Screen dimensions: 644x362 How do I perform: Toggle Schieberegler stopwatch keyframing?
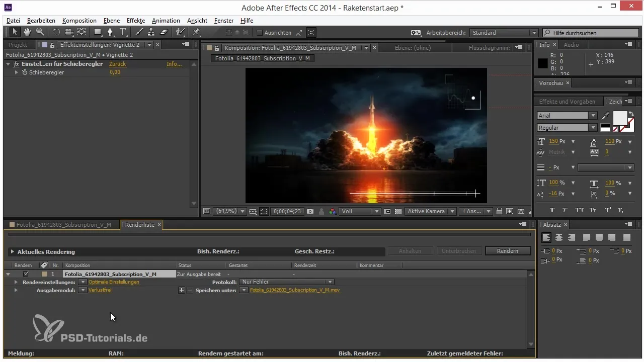[24, 72]
